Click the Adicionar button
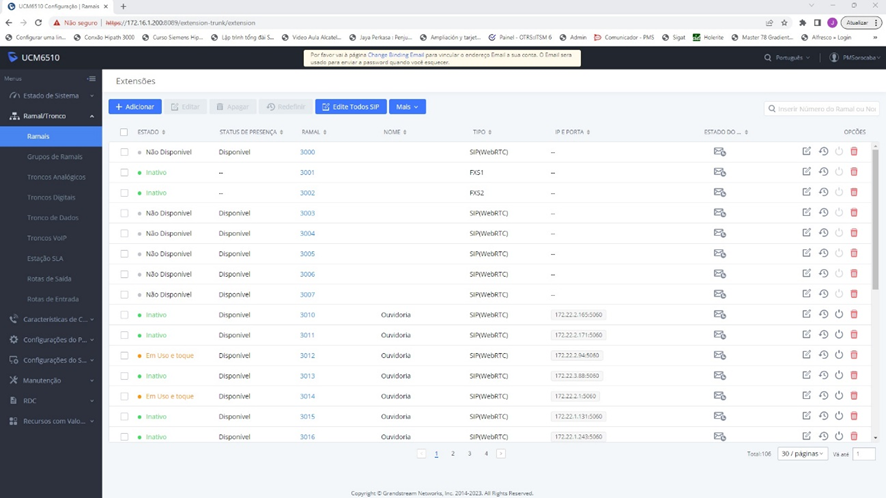 (x=135, y=106)
